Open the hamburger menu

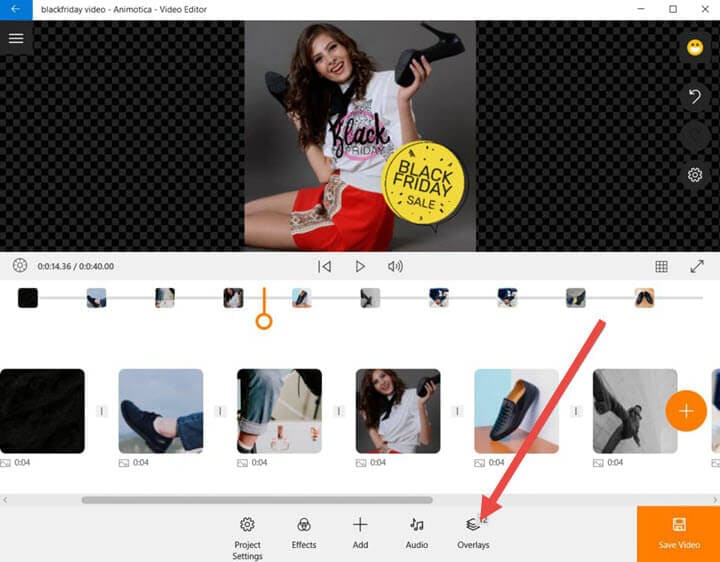pyautogui.click(x=16, y=38)
